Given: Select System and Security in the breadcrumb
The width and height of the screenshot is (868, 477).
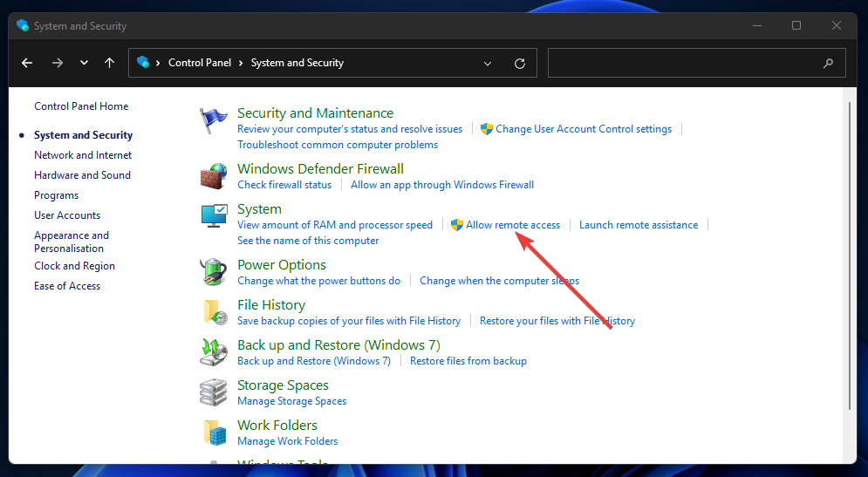Looking at the screenshot, I should [297, 63].
